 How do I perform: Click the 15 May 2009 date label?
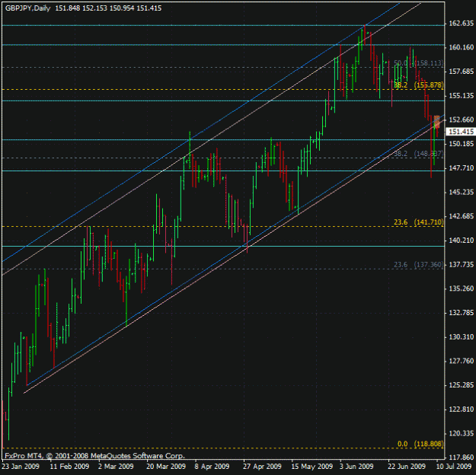(311, 466)
